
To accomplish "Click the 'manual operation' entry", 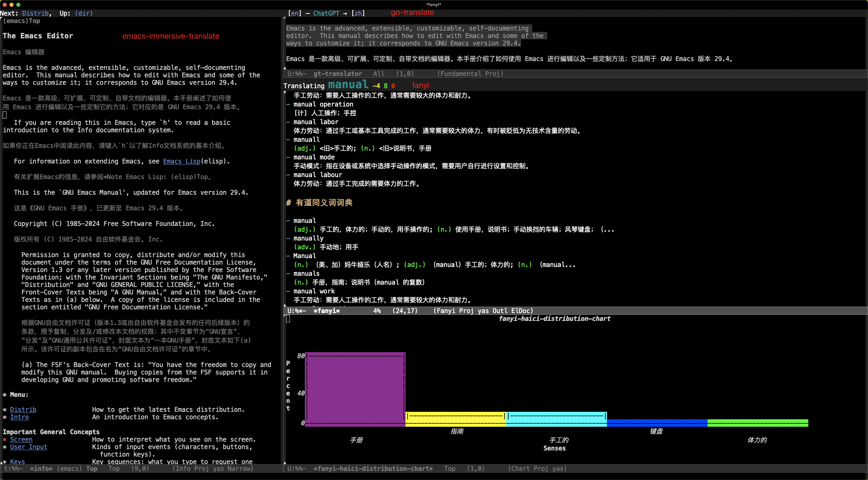I will (323, 104).
